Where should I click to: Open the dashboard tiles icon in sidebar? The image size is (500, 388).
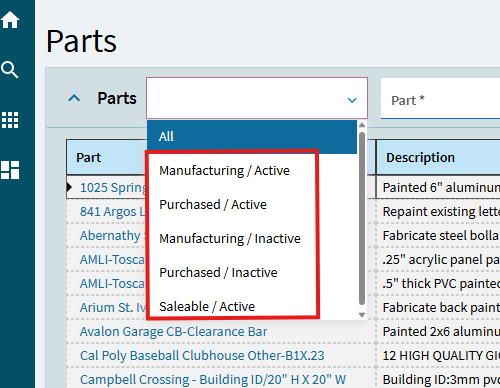point(10,170)
